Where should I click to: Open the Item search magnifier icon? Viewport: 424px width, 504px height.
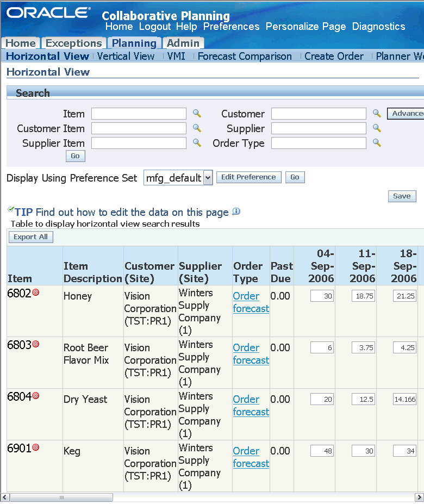tap(197, 114)
